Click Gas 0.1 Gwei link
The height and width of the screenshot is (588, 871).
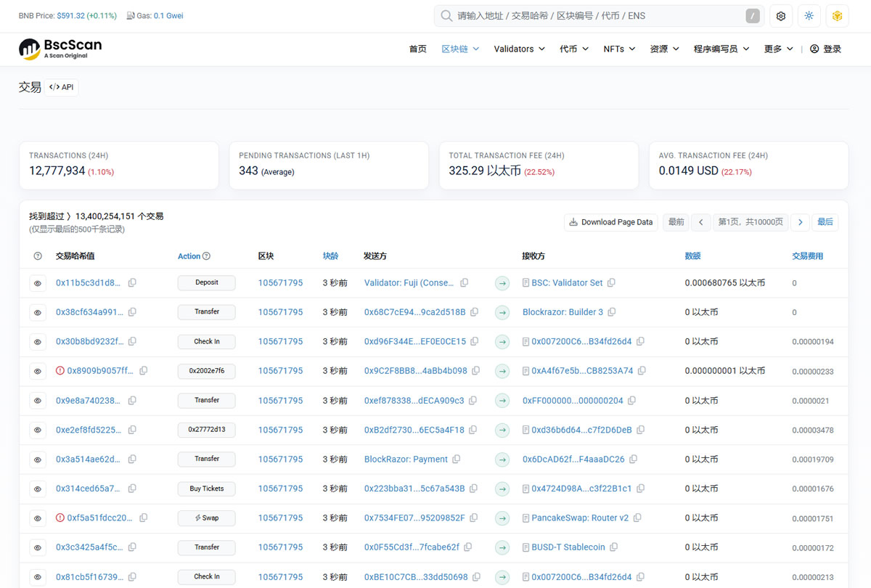point(168,15)
